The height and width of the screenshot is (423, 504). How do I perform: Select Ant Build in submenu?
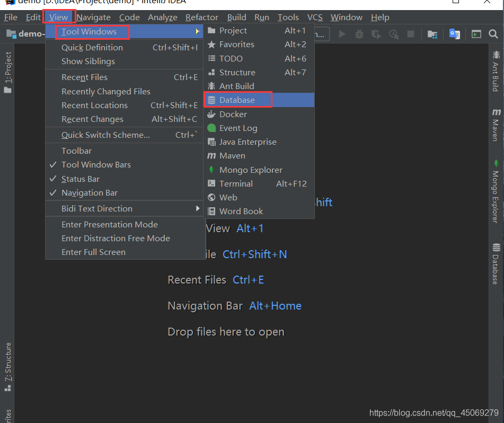(x=259, y=86)
